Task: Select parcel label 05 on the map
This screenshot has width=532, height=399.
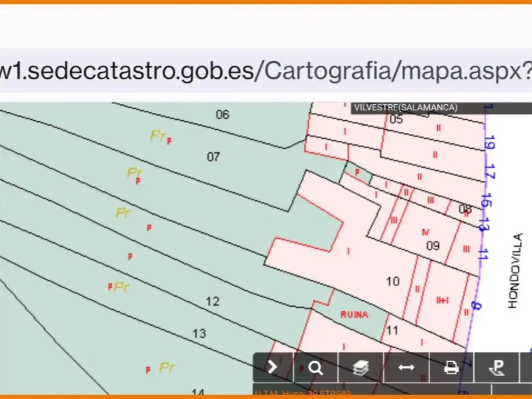Action: click(x=396, y=119)
